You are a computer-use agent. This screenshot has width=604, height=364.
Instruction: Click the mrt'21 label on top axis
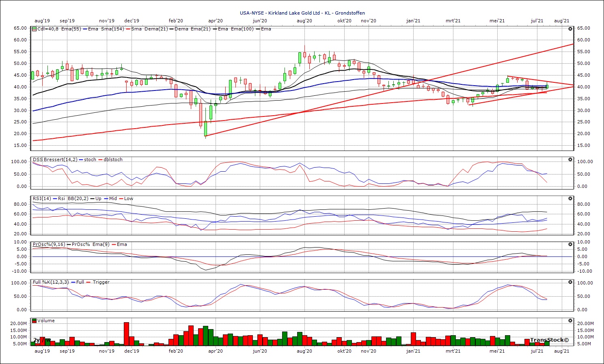click(x=453, y=21)
